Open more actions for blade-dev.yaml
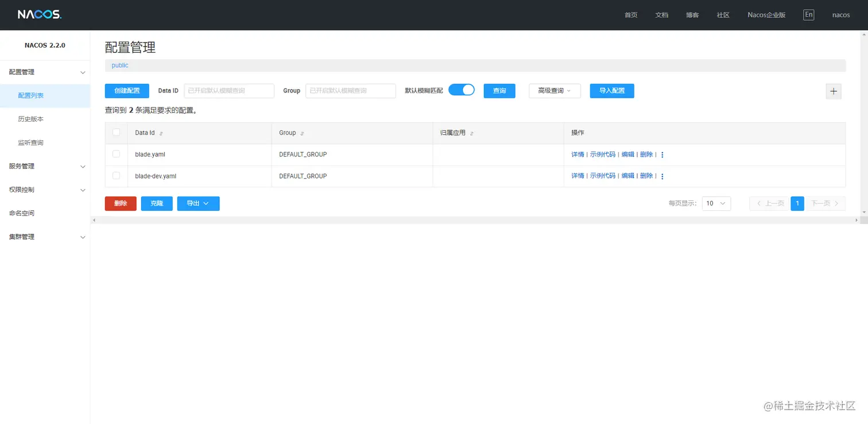 pyautogui.click(x=662, y=176)
